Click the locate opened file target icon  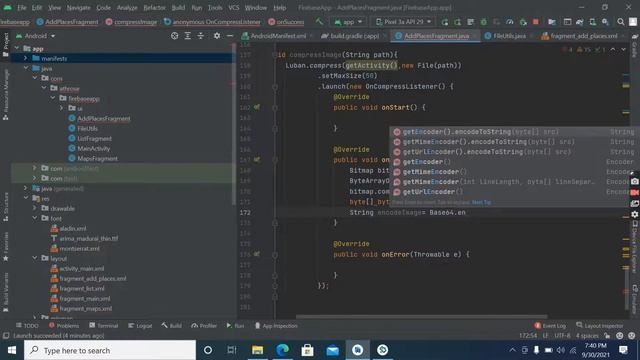pos(174,36)
